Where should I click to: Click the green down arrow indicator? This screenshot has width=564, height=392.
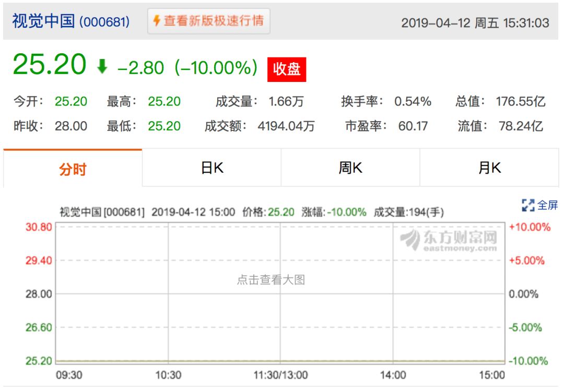102,66
